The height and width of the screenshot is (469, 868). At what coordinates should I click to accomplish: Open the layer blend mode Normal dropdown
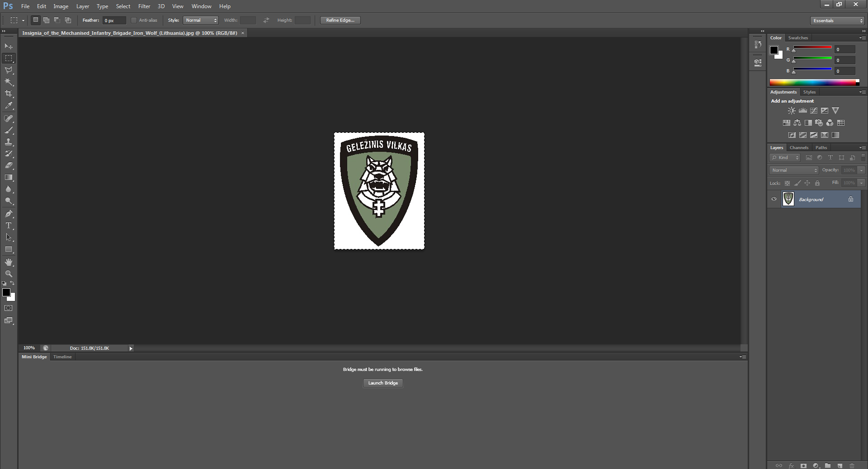click(x=794, y=170)
